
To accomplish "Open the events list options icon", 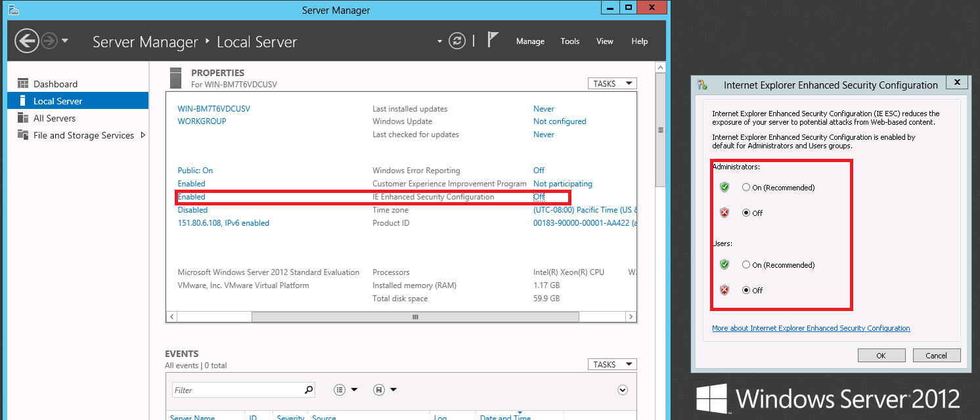I will (340, 390).
